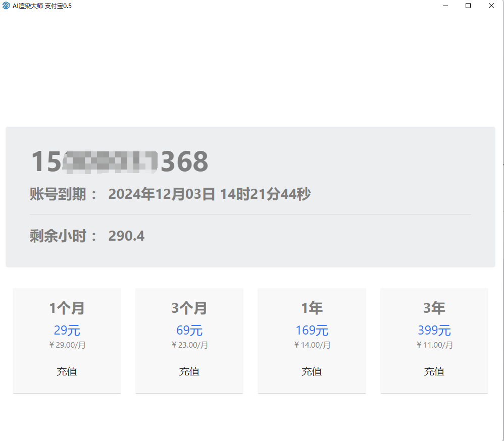Maximize the application window
Screen dimensions: 504x441
[x=468, y=6]
